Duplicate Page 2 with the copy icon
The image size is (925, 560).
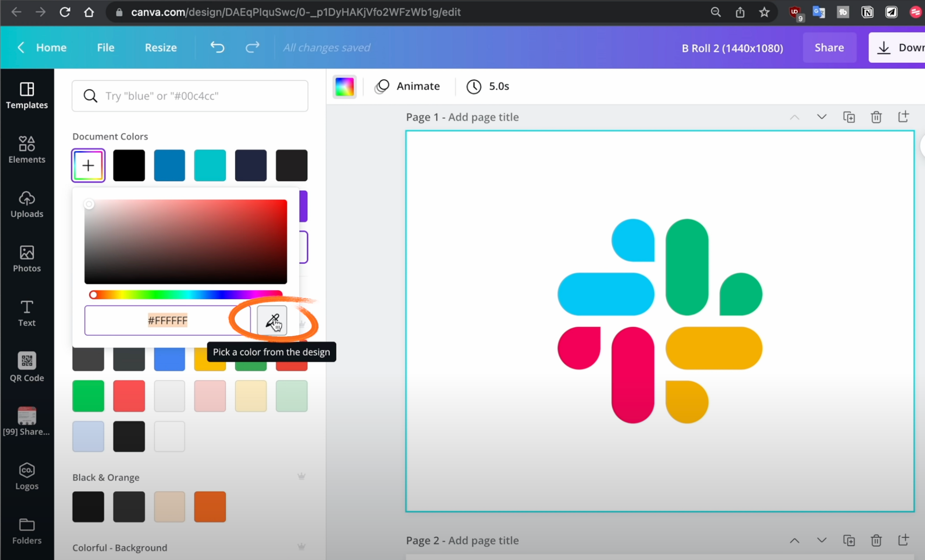[x=849, y=540]
